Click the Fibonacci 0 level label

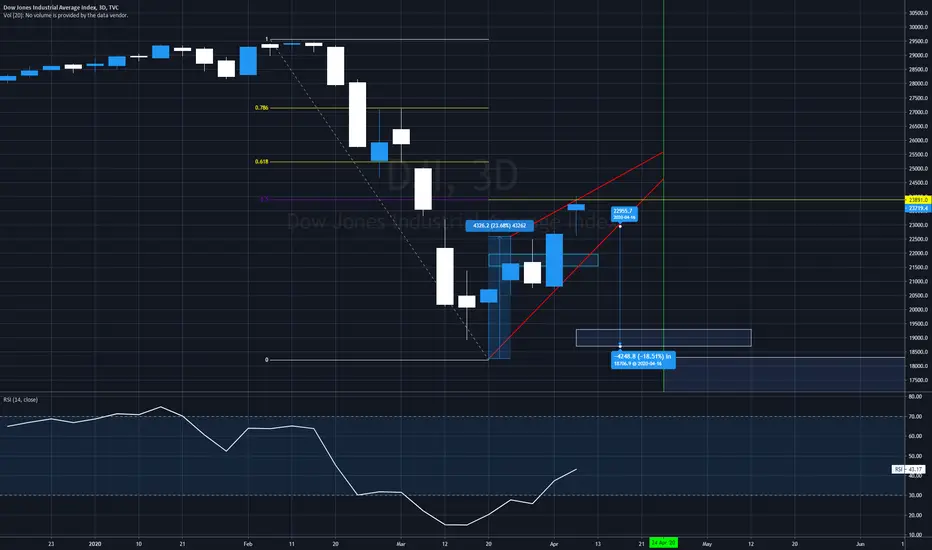click(x=266, y=360)
